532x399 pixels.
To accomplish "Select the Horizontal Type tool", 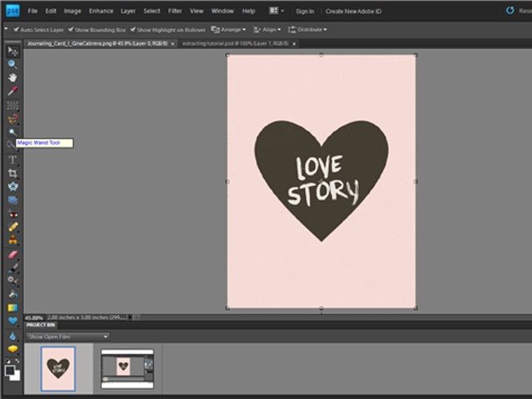I will [12, 160].
